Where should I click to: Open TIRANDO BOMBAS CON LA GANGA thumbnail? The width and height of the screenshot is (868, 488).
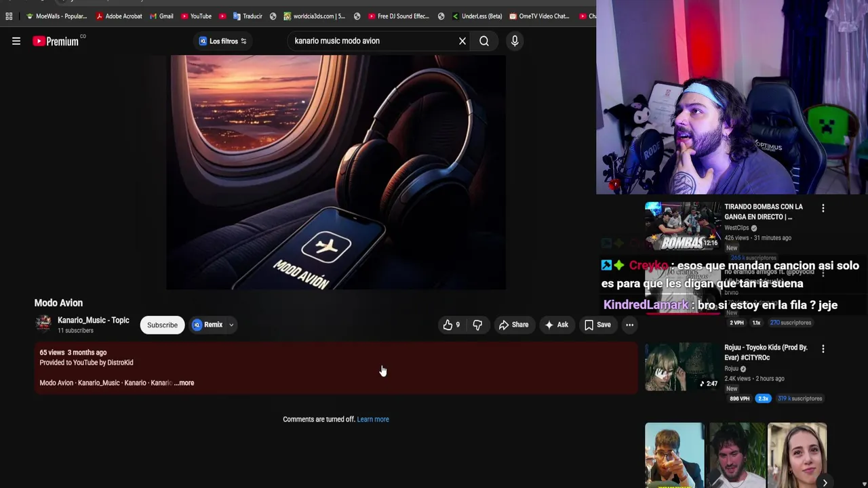(682, 226)
